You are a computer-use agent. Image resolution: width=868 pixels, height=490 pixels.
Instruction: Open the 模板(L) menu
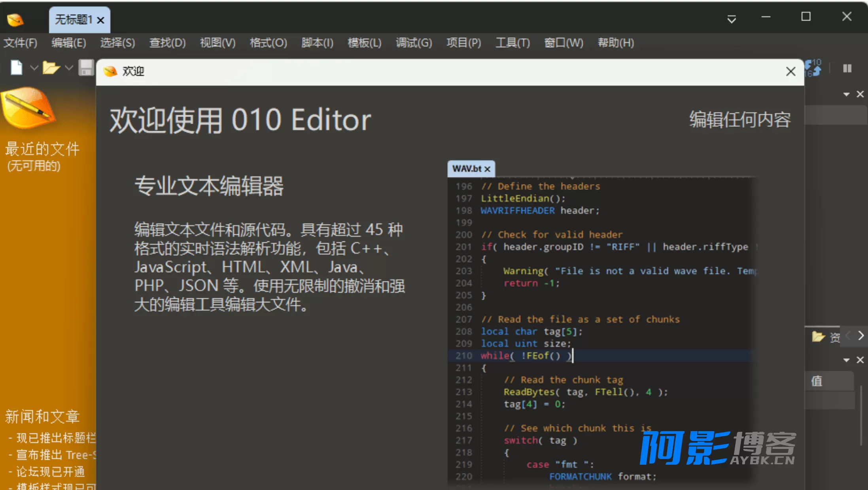pyautogui.click(x=364, y=43)
